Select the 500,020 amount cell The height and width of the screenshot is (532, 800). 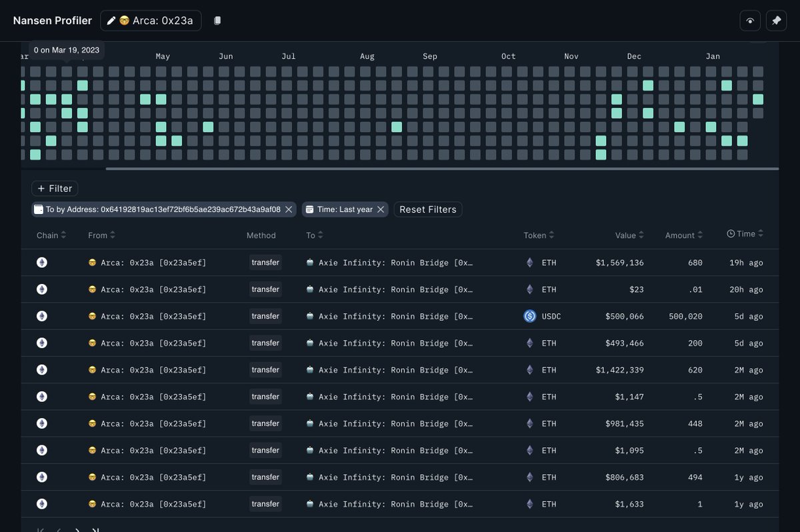[x=686, y=317]
